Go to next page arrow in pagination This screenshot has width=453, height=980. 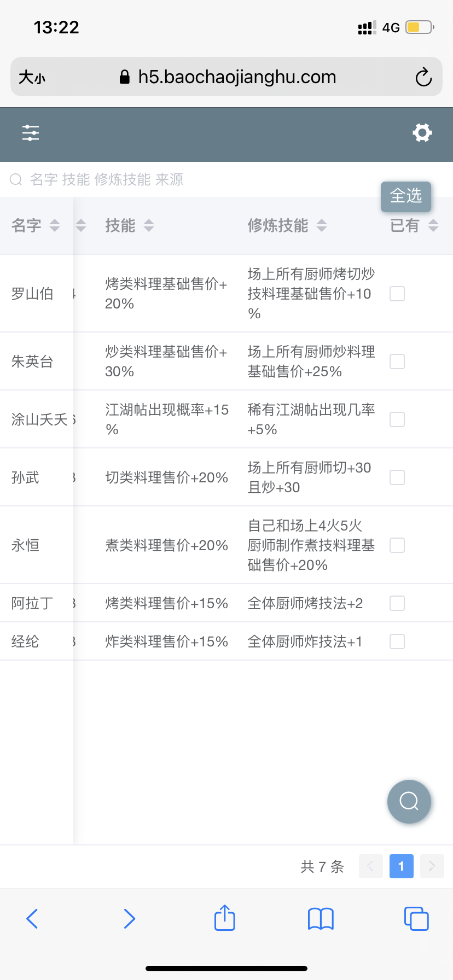(432, 866)
